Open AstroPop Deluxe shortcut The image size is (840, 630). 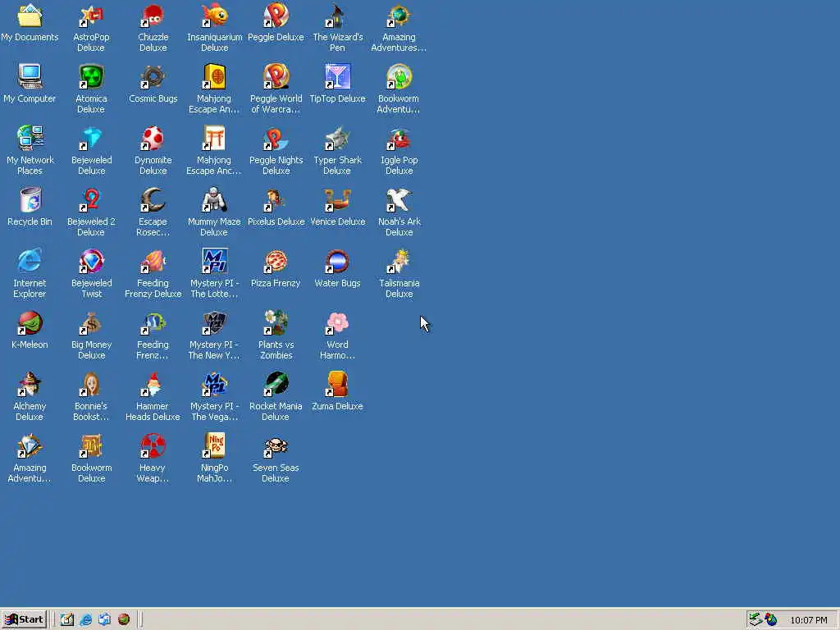(91, 16)
